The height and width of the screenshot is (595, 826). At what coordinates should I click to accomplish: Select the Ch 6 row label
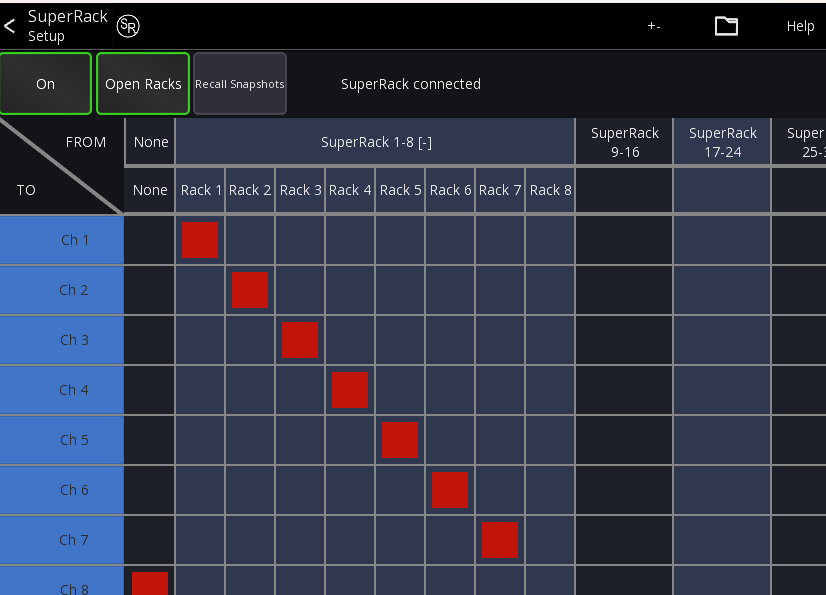pyautogui.click(x=62, y=490)
